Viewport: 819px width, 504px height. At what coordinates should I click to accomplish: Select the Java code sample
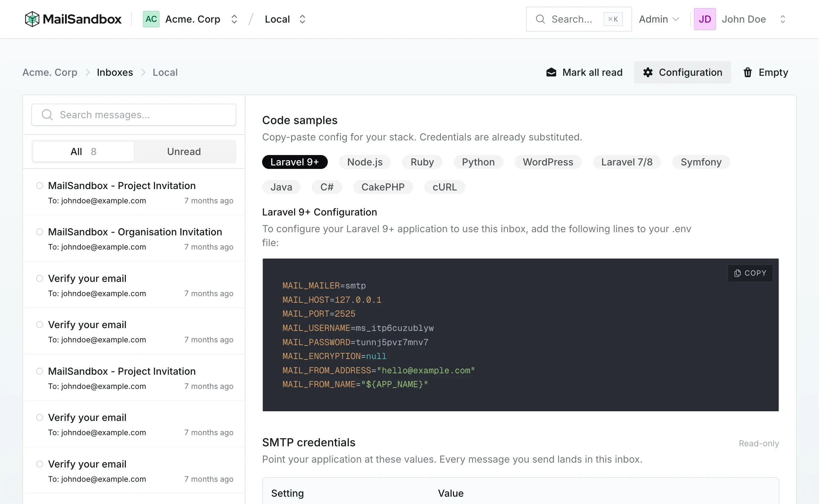(281, 187)
